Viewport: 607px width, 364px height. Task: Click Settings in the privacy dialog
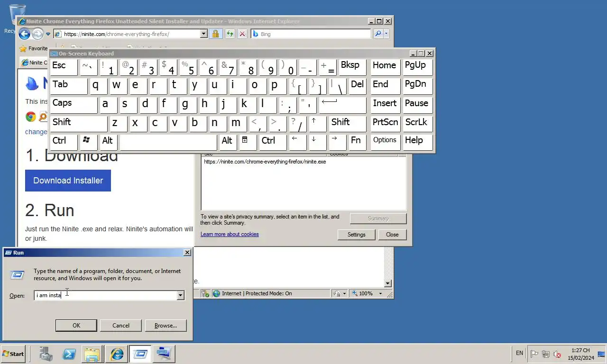coord(356,235)
